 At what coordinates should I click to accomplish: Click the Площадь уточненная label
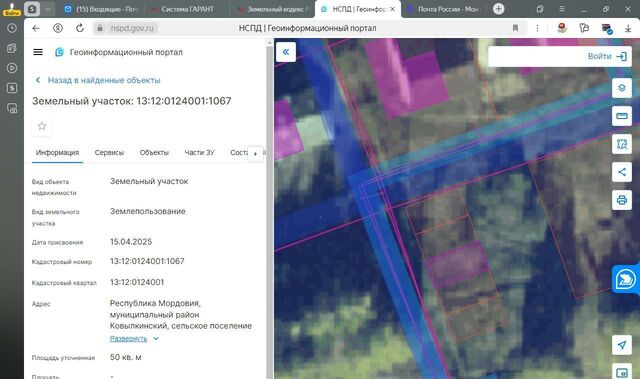pos(63,358)
